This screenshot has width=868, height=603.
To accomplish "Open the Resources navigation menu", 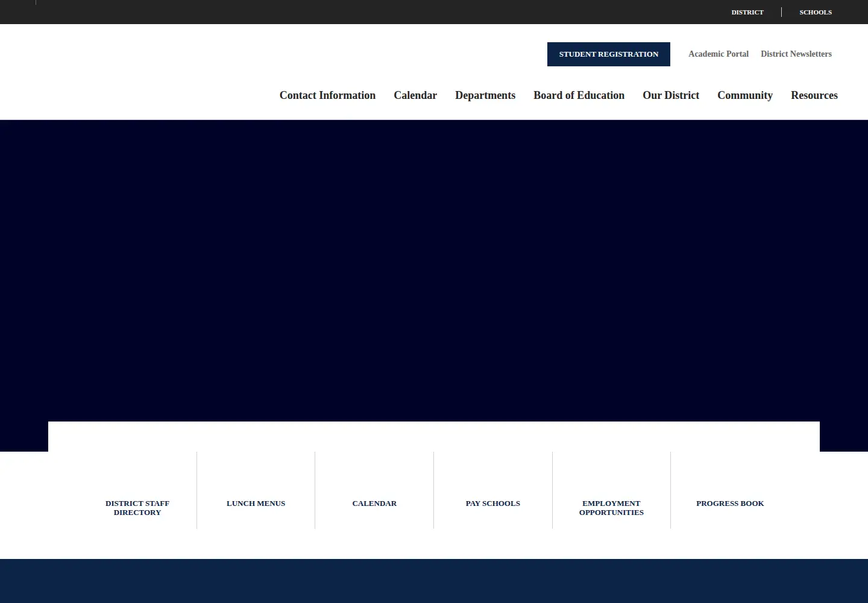I will pyautogui.click(x=814, y=95).
